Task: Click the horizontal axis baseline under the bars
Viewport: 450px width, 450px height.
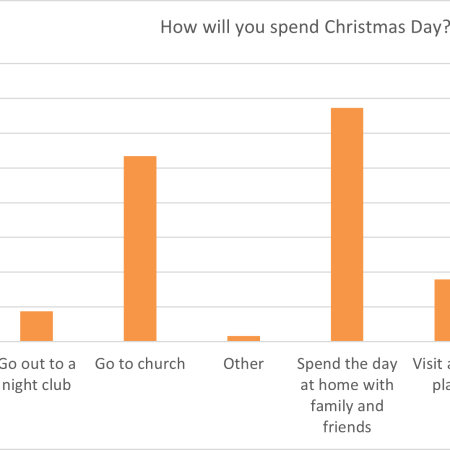Action: (x=225, y=341)
